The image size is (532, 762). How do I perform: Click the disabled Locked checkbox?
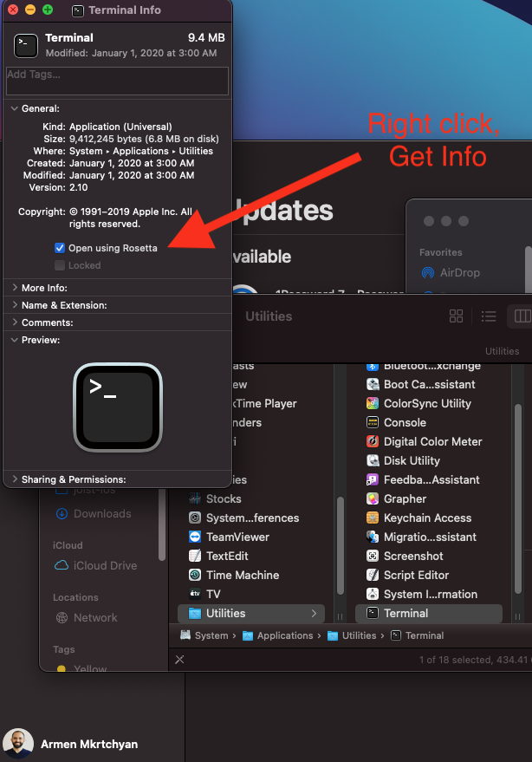click(x=59, y=265)
